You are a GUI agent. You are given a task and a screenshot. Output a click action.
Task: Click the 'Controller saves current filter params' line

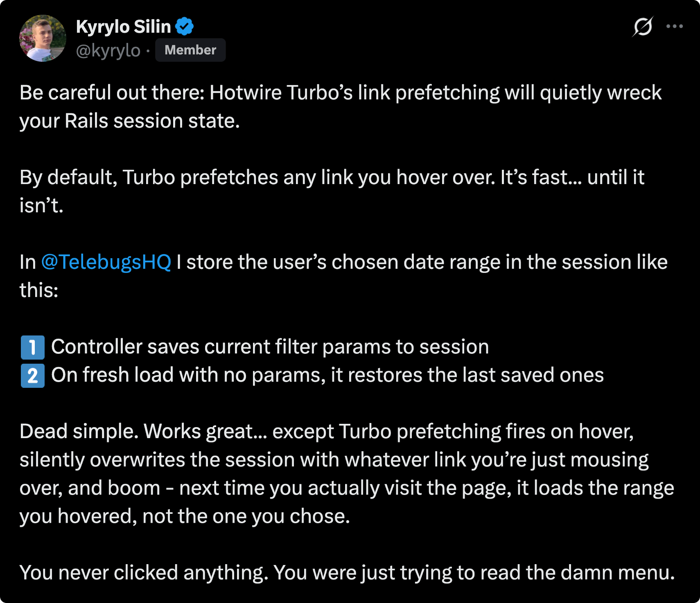point(270,347)
